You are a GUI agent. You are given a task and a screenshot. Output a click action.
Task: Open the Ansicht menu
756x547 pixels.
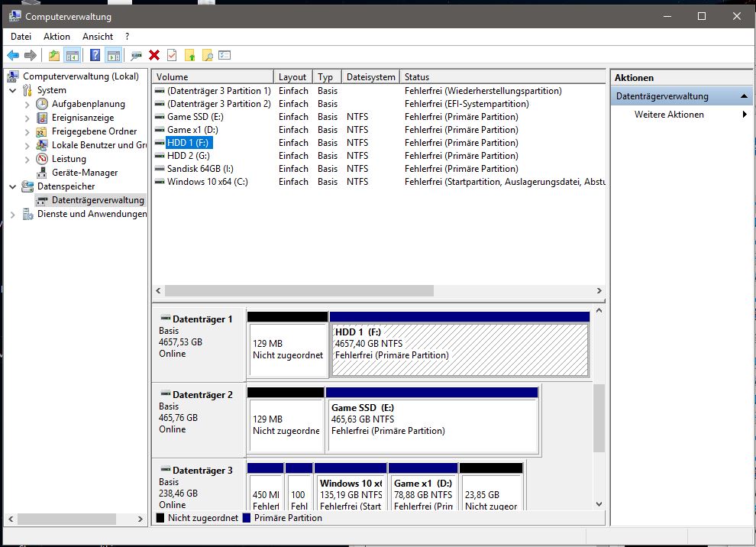[98, 37]
